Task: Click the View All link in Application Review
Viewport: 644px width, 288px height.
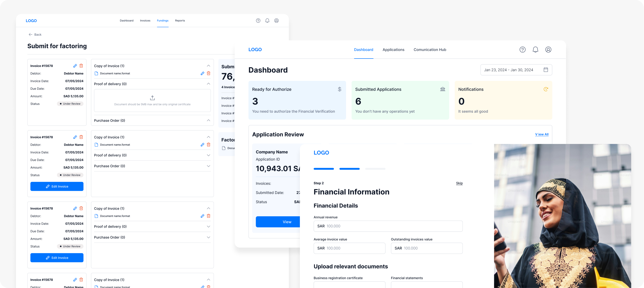Action: pyautogui.click(x=542, y=134)
